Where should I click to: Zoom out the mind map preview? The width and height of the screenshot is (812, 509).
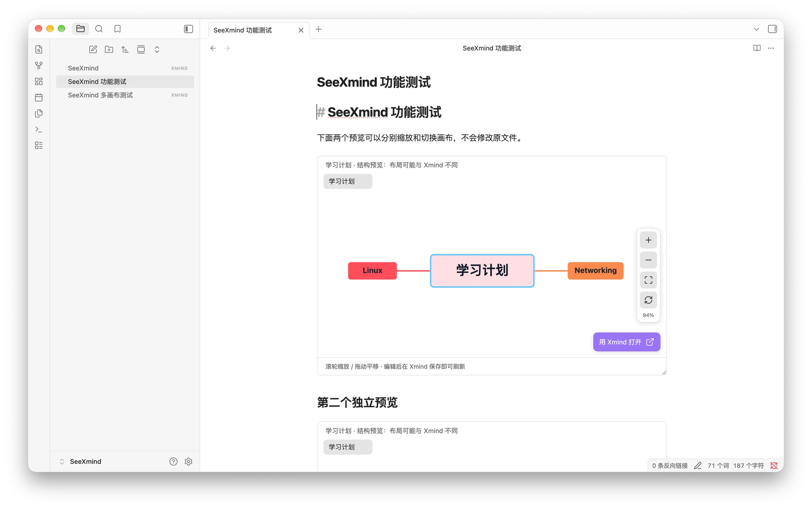[648, 260]
